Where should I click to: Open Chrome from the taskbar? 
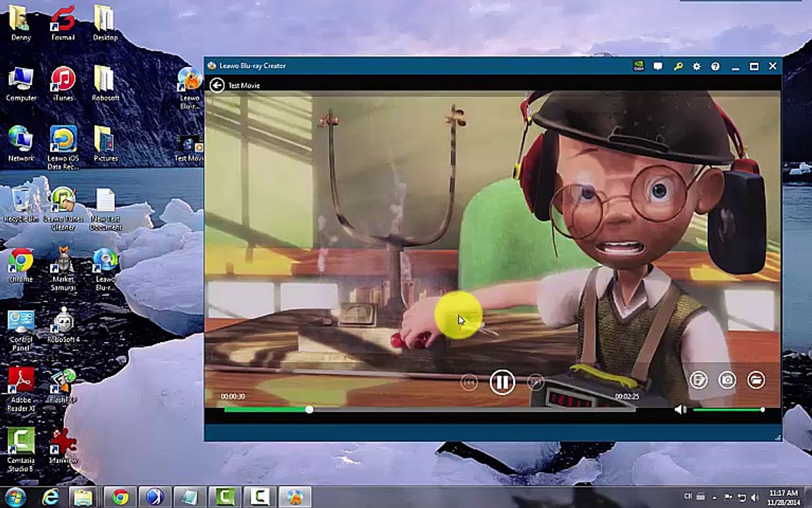coord(120,497)
